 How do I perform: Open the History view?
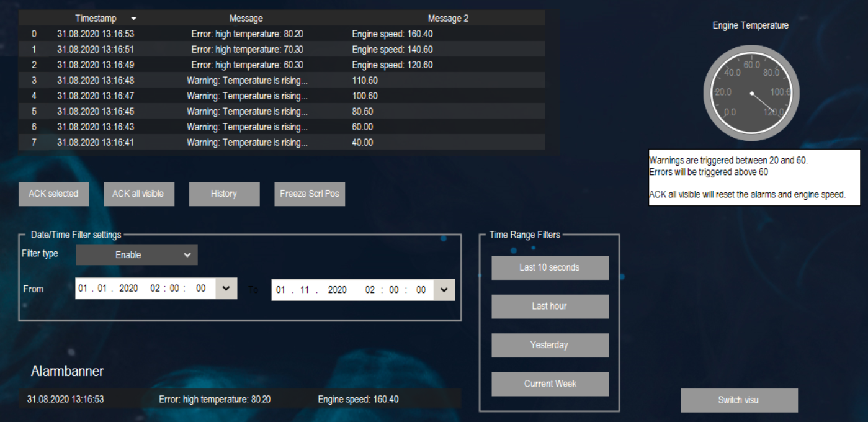point(224,194)
